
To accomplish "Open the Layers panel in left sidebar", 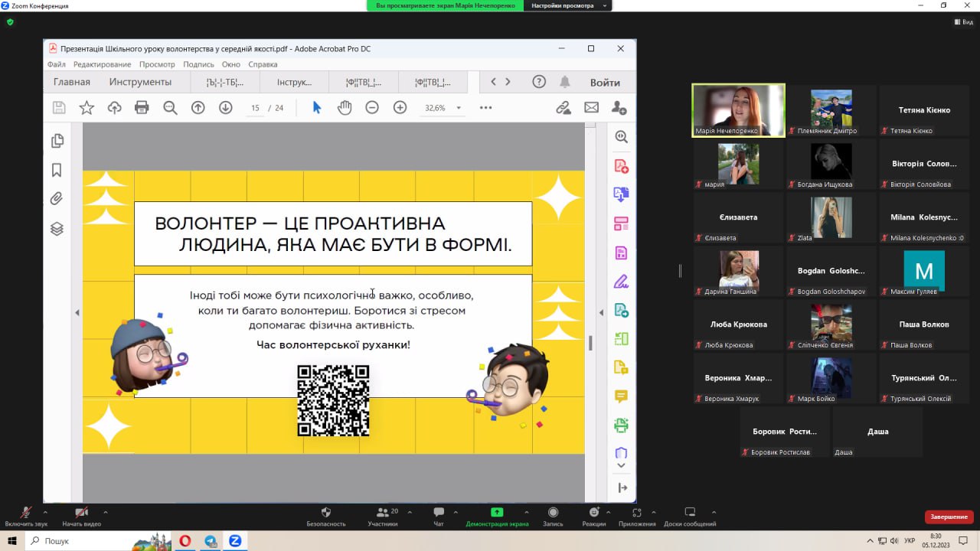I will 57,229.
